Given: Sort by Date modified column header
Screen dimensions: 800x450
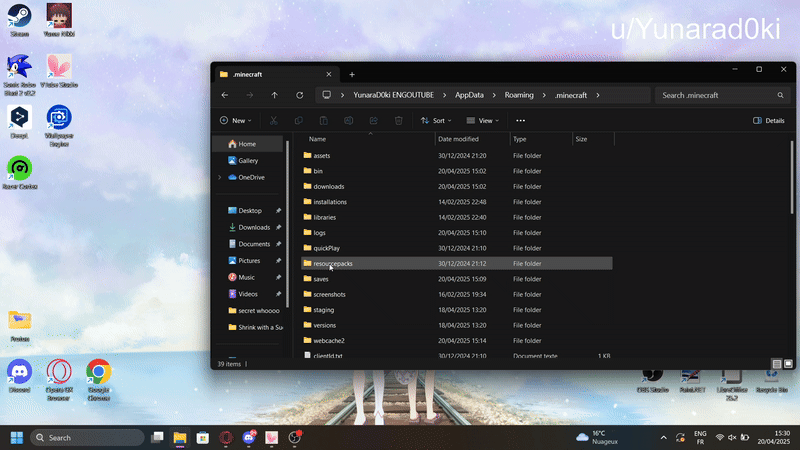Looking at the screenshot, I should click(x=458, y=139).
